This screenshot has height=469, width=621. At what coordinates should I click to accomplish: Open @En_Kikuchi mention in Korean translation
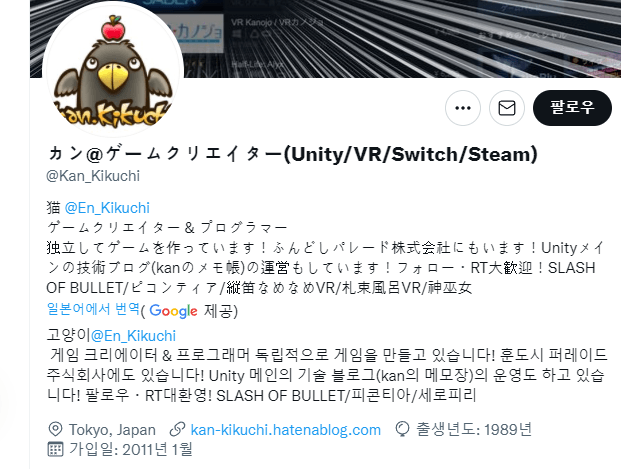click(133, 336)
